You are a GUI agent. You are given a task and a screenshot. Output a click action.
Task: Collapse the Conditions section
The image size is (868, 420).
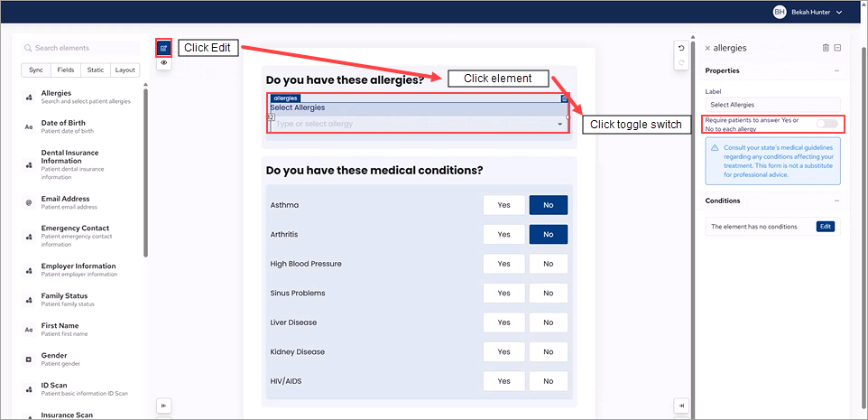(836, 201)
